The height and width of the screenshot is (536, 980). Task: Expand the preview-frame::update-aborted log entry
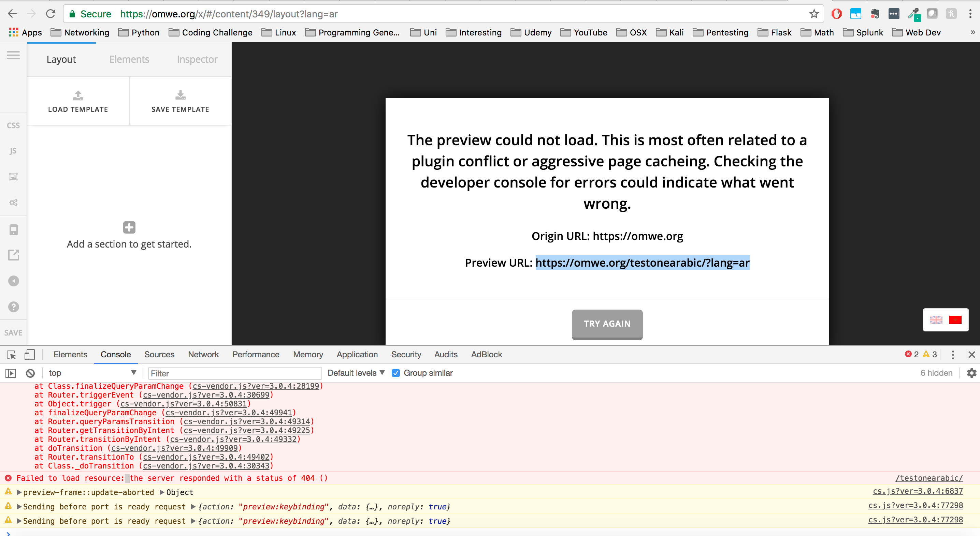19,492
